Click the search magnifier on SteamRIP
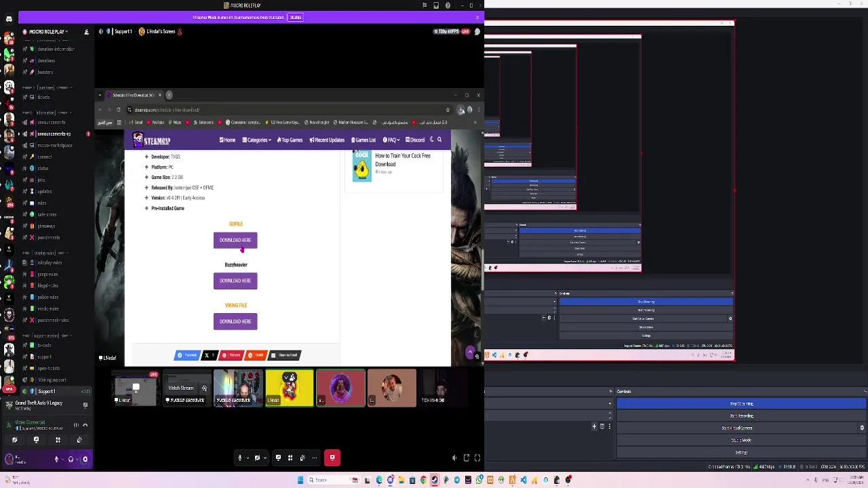 pyautogui.click(x=439, y=140)
